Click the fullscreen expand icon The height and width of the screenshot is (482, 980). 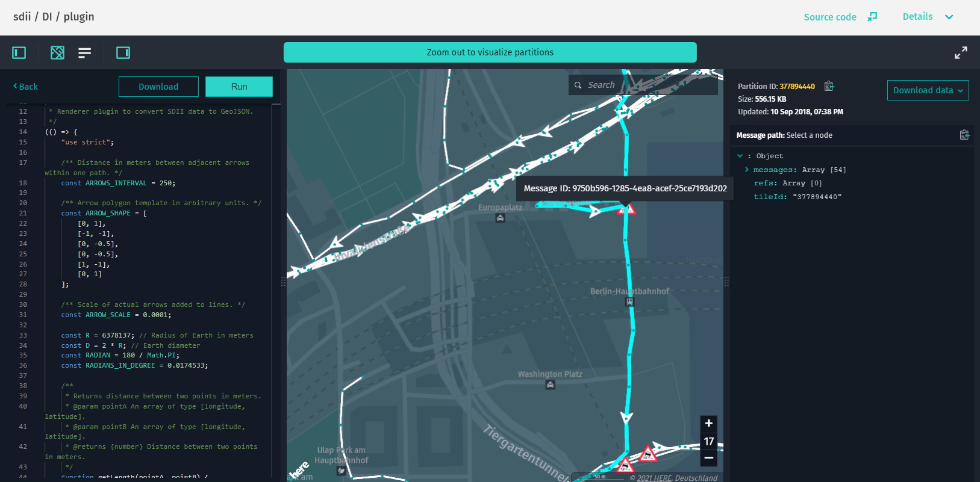tap(961, 53)
